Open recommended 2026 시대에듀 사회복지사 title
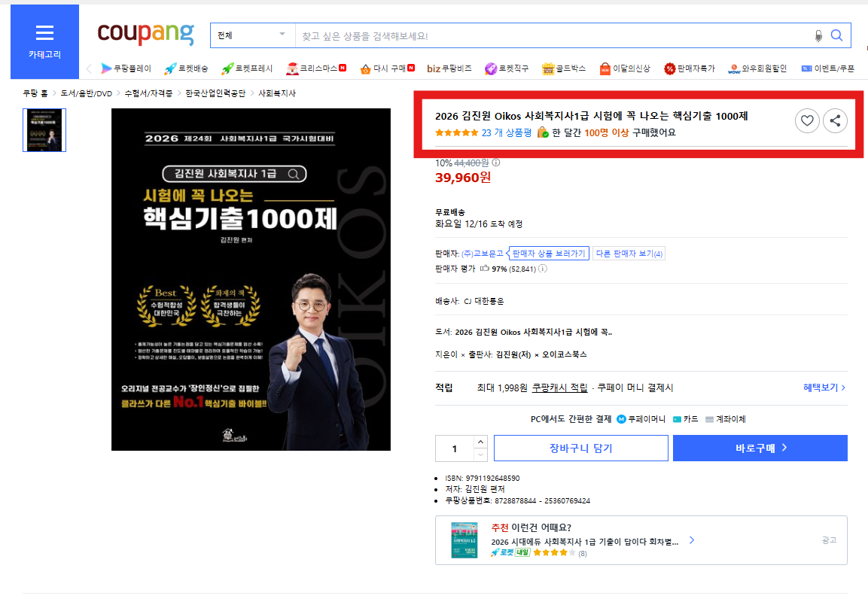This screenshot has width=868, height=611. pos(585,542)
